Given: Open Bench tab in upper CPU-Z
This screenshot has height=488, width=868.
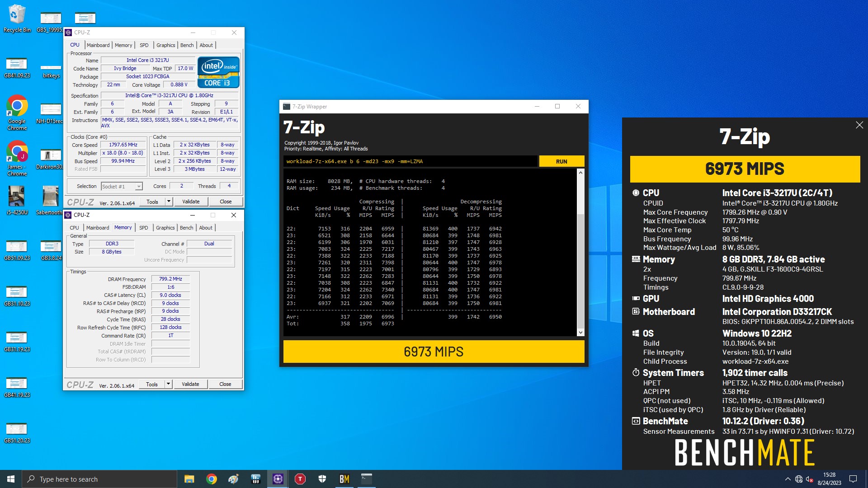Looking at the screenshot, I should coord(187,45).
